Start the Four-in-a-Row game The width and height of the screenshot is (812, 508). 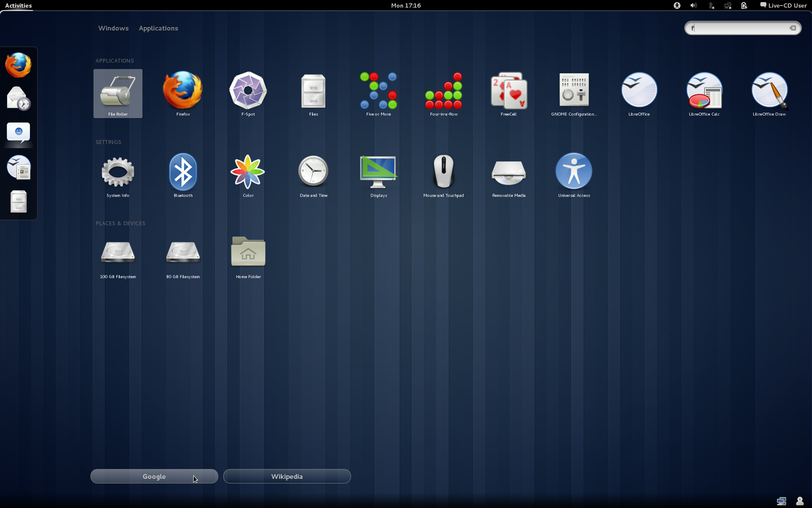444,94
